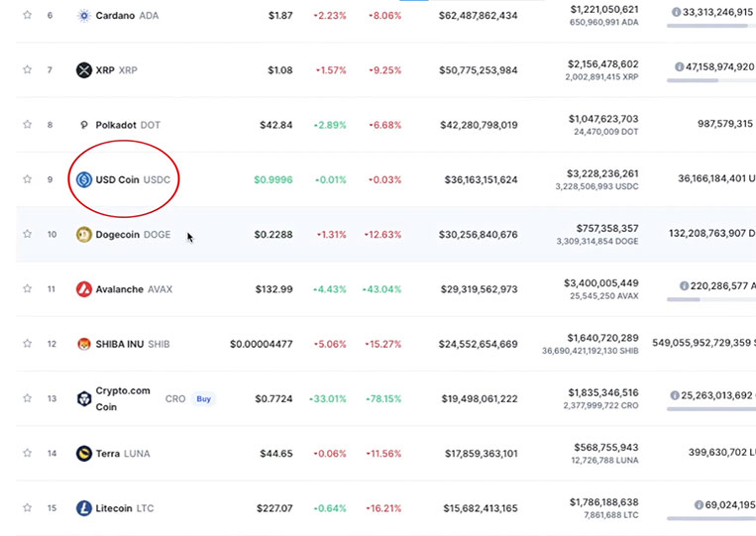Click Polkadot circulating supply 987,579,315
The width and height of the screenshot is (756, 536).
point(724,124)
